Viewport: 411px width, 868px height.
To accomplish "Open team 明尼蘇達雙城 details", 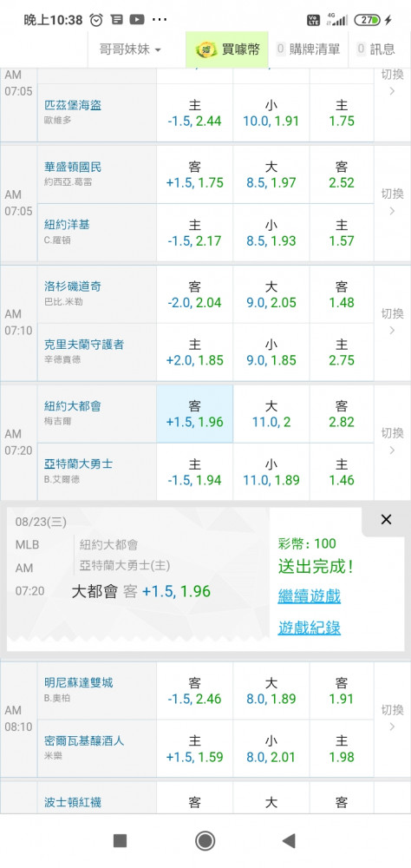I will (79, 682).
